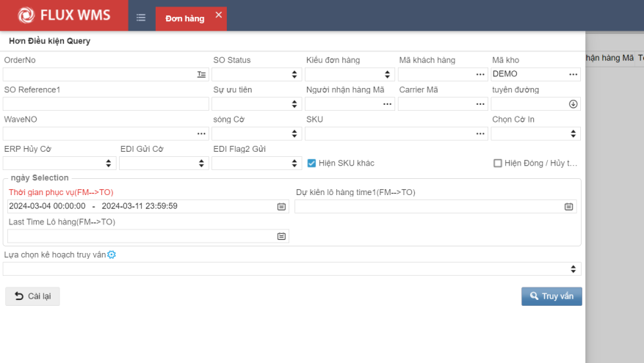The image size is (644, 363).
Task: Click query plan settings gear icon
Action: [x=112, y=254]
